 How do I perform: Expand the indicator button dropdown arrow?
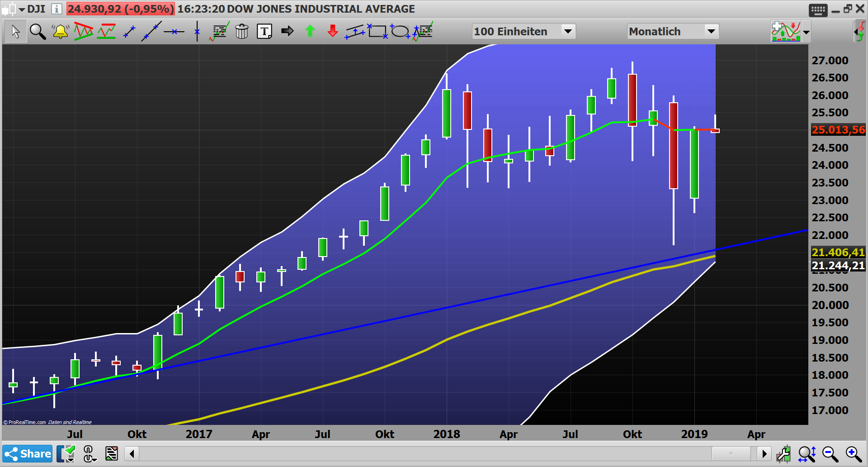[806, 32]
